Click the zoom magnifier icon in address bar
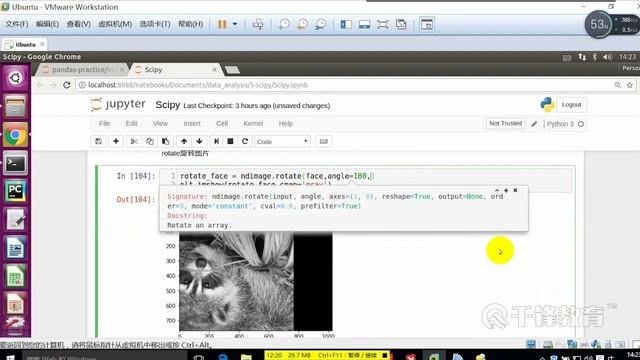The image size is (640, 360). [x=617, y=85]
